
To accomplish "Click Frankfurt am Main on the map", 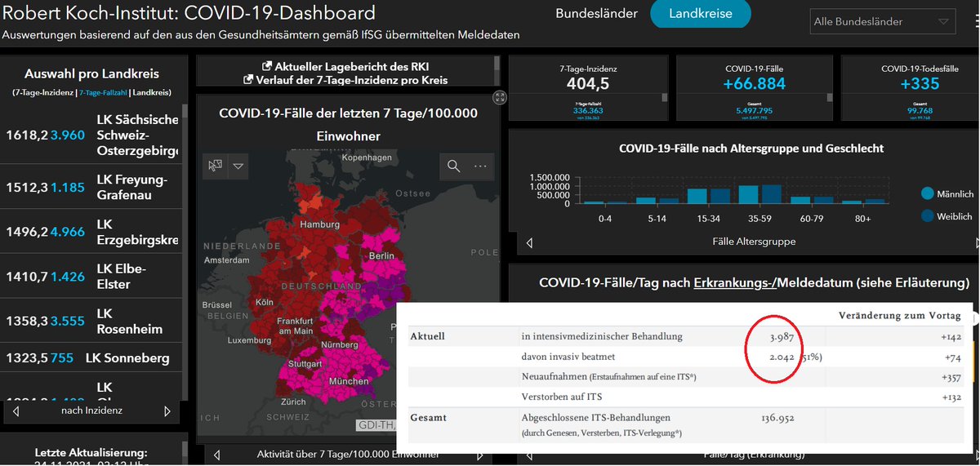I will [x=295, y=326].
